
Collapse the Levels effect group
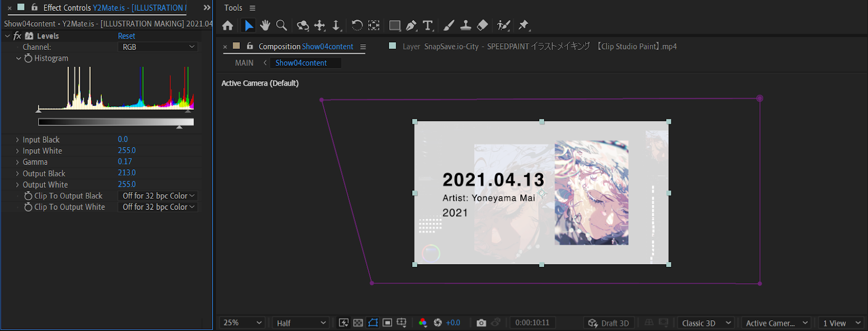coord(8,36)
